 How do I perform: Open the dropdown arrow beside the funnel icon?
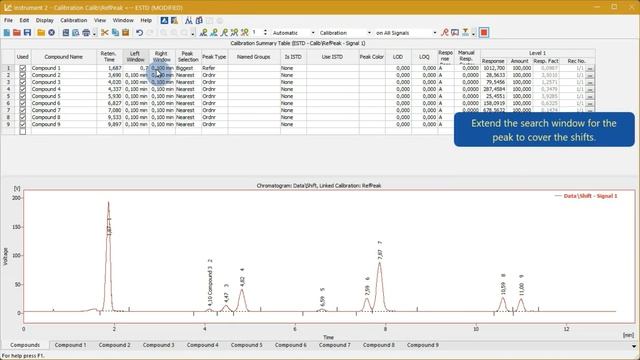[473, 33]
